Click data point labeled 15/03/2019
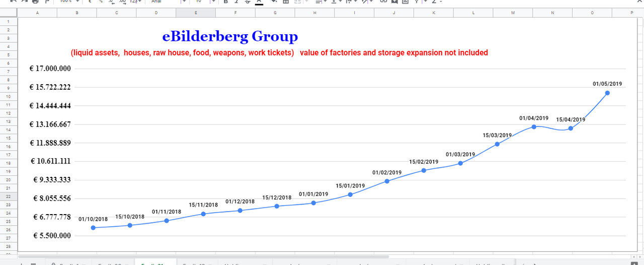The width and height of the screenshot is (644, 265). tap(497, 144)
